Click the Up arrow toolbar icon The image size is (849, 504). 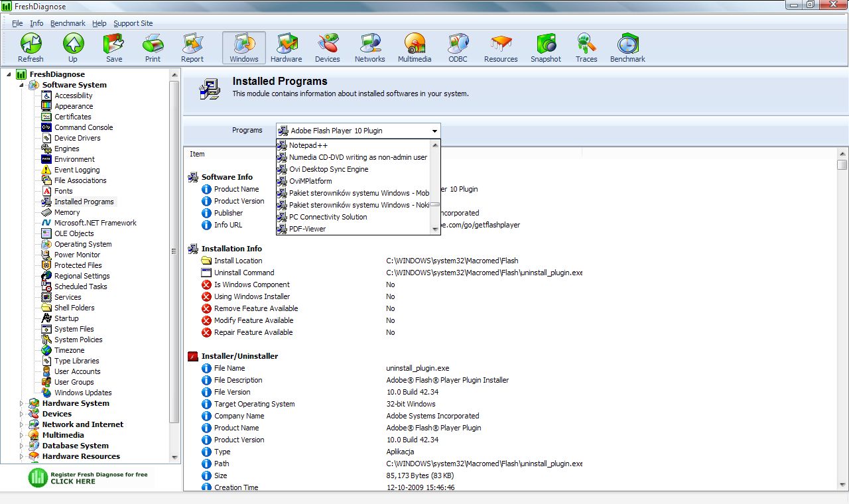[x=73, y=48]
